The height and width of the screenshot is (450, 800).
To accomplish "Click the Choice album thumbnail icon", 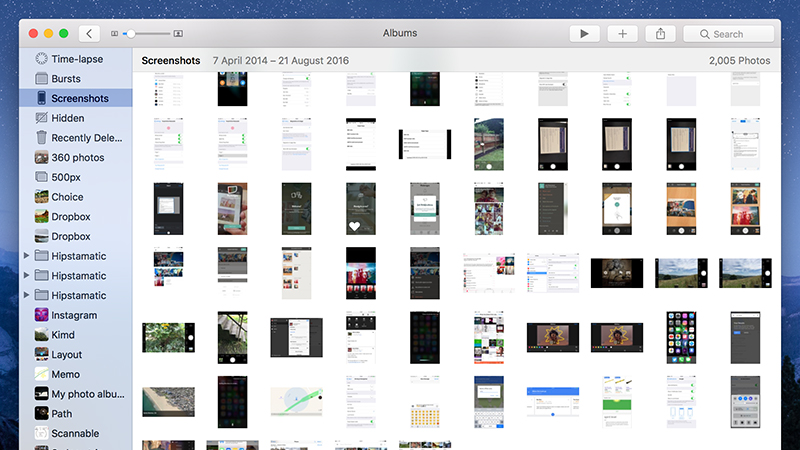I will click(41, 197).
